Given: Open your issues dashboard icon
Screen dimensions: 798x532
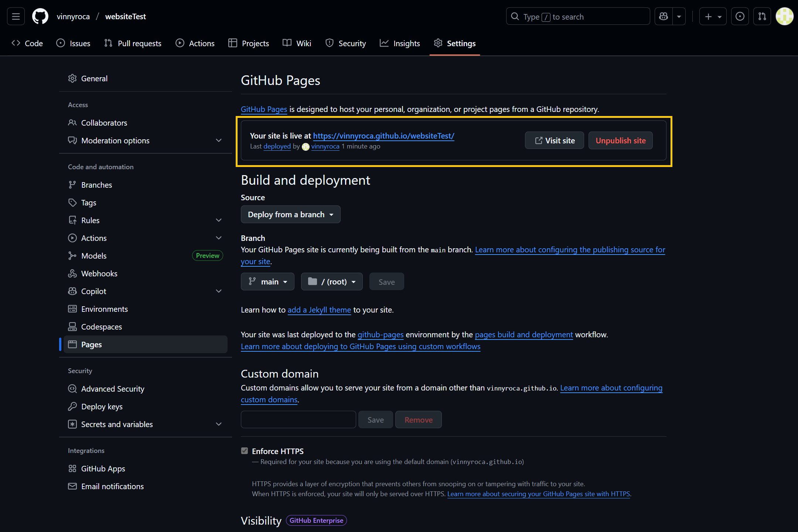Looking at the screenshot, I should pyautogui.click(x=740, y=16).
